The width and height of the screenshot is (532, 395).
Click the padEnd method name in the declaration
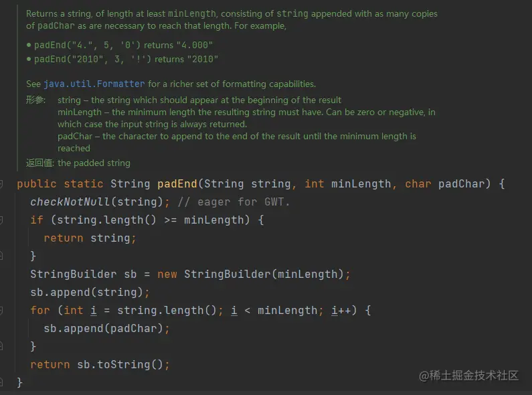[177, 184]
